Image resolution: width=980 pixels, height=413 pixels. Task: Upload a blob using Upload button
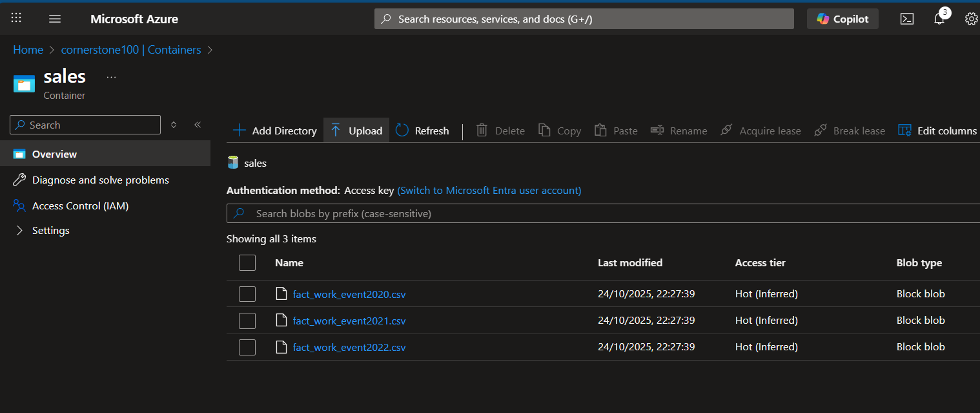coord(356,131)
